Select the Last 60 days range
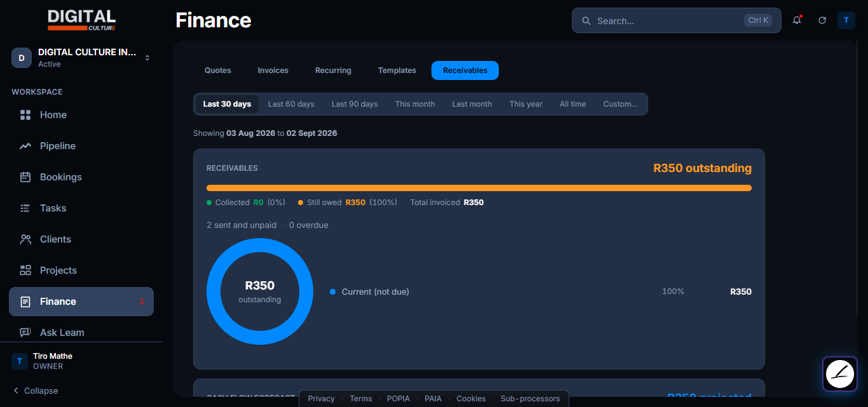868x407 pixels. pyautogui.click(x=291, y=104)
